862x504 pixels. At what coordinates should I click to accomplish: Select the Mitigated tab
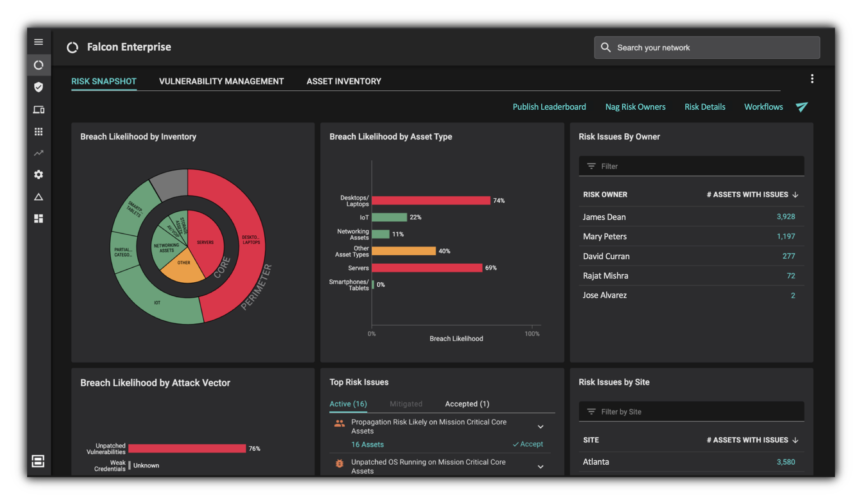click(406, 404)
